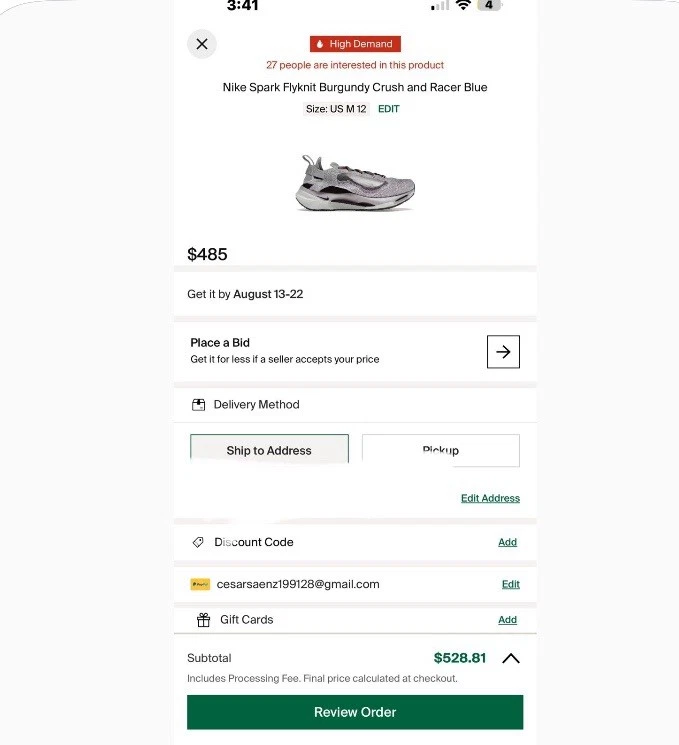Open the Edit Address link
Viewport: 679px width, 745px height.
pos(490,498)
